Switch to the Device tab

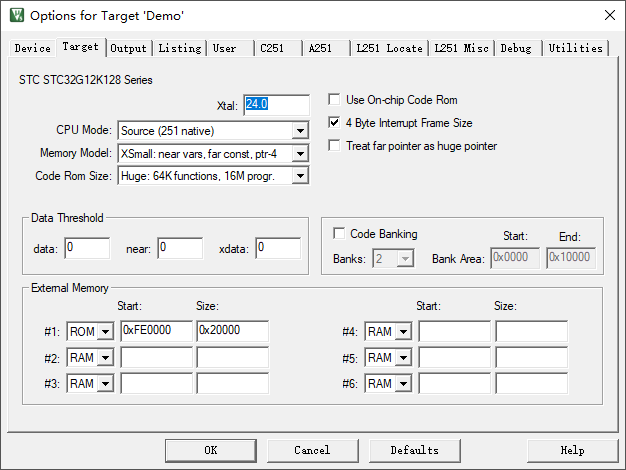tap(32, 48)
